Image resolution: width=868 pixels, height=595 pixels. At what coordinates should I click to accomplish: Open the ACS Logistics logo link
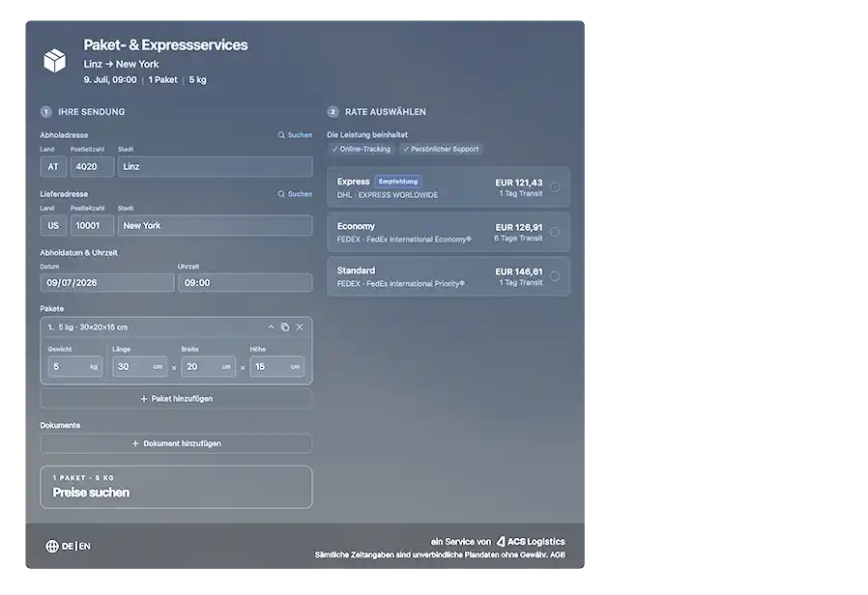point(531,542)
